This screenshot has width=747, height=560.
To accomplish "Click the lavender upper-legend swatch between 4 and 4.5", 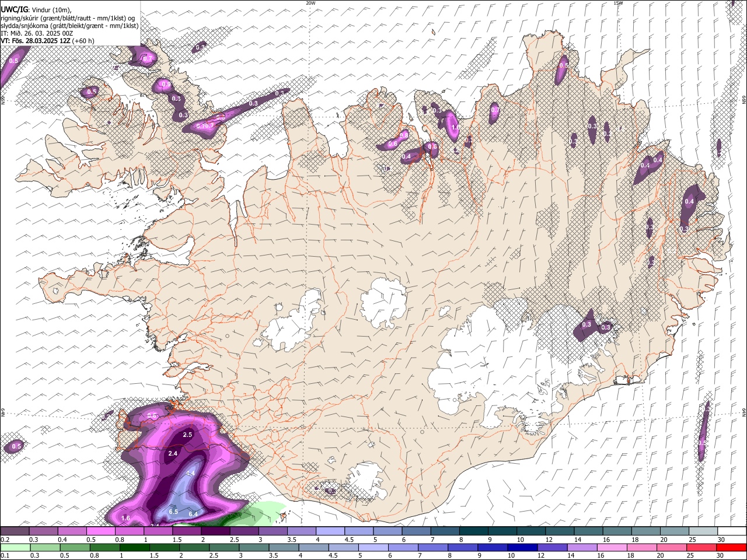I will [x=330, y=531].
